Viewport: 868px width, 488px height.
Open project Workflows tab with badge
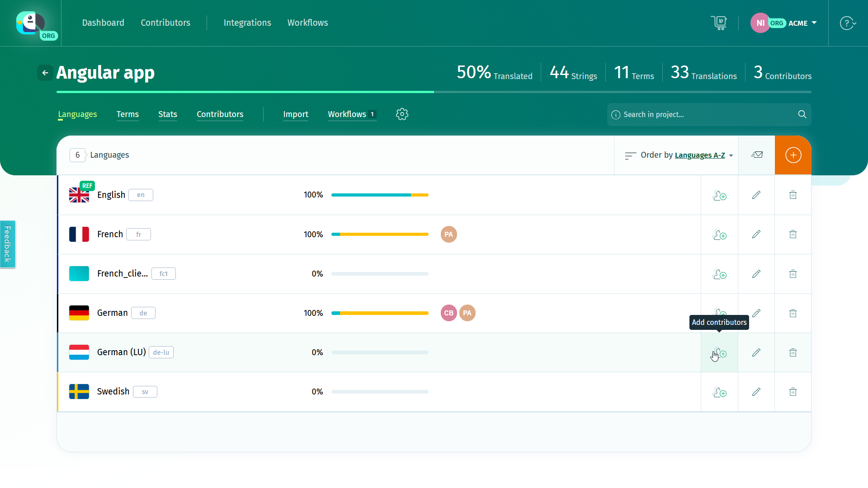point(352,114)
